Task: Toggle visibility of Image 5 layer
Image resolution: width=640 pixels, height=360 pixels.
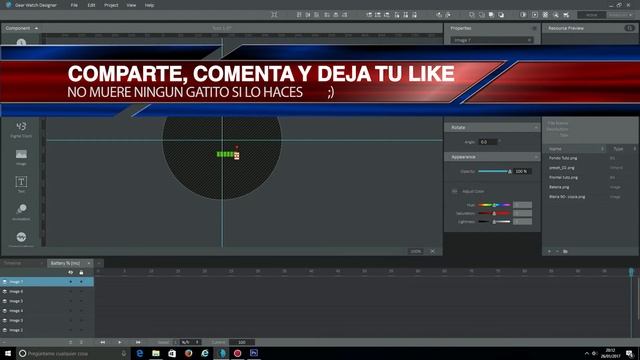Action: tap(71, 301)
